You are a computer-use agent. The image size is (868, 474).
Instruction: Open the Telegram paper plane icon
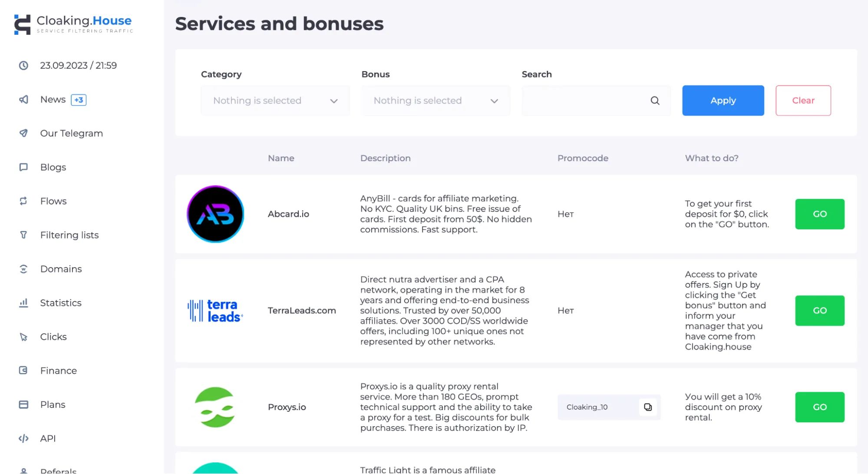(x=23, y=133)
